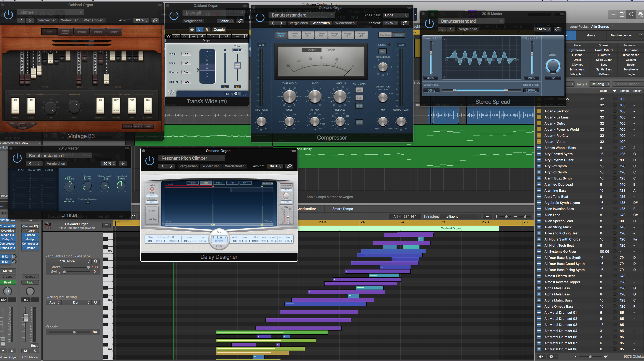Click Wiederholen in Delay Designer window
The width and height of the screenshot is (644, 361).
tap(234, 166)
